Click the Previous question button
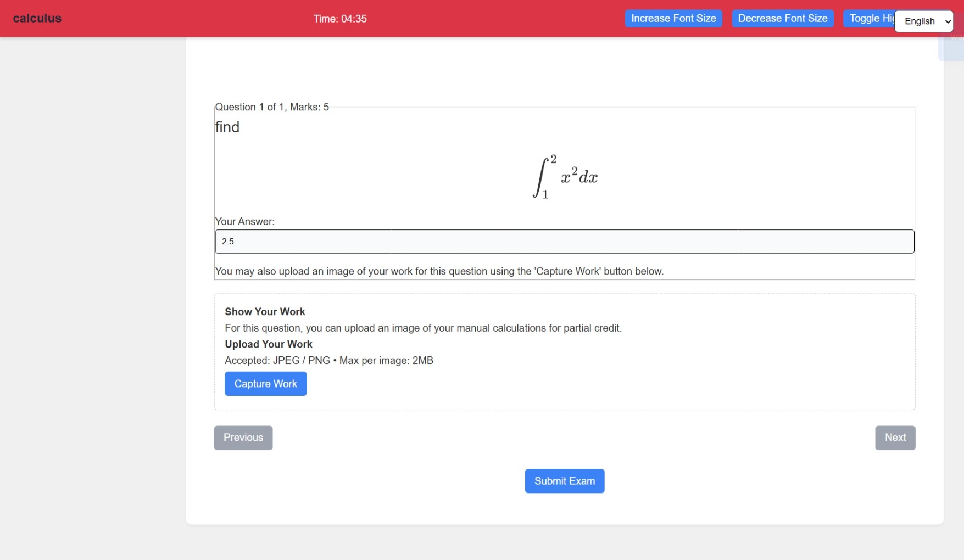The height and width of the screenshot is (560, 964). tap(243, 438)
